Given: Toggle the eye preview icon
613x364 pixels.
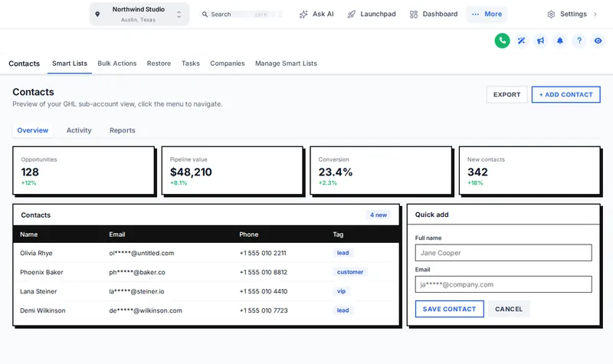Looking at the screenshot, I should 598,41.
